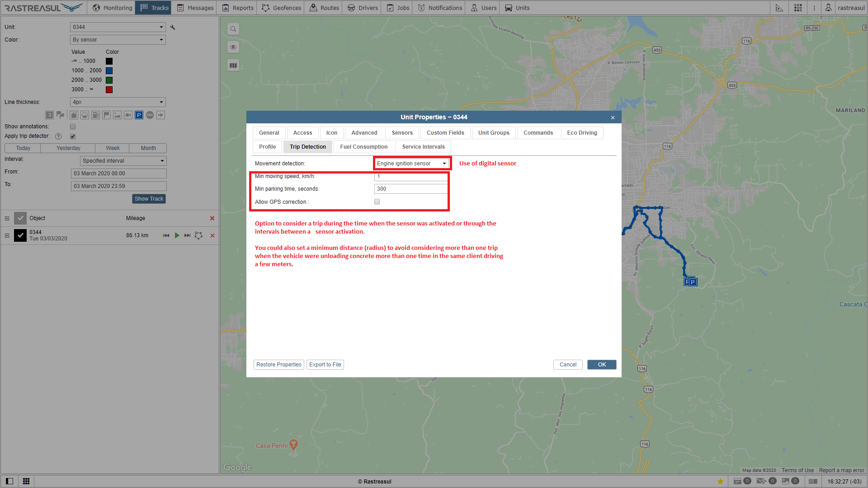
Task: Click the stop sign marker icon
Action: (x=150, y=115)
